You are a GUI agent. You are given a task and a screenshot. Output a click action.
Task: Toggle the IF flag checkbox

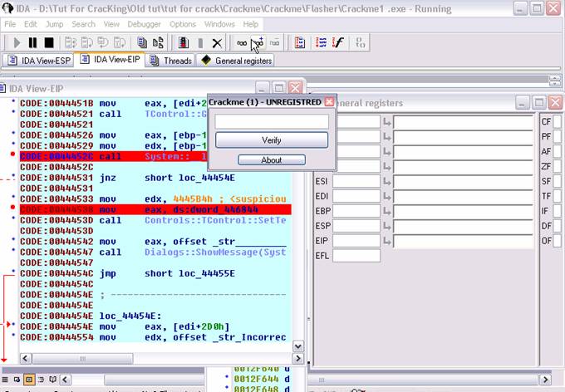[558, 211]
